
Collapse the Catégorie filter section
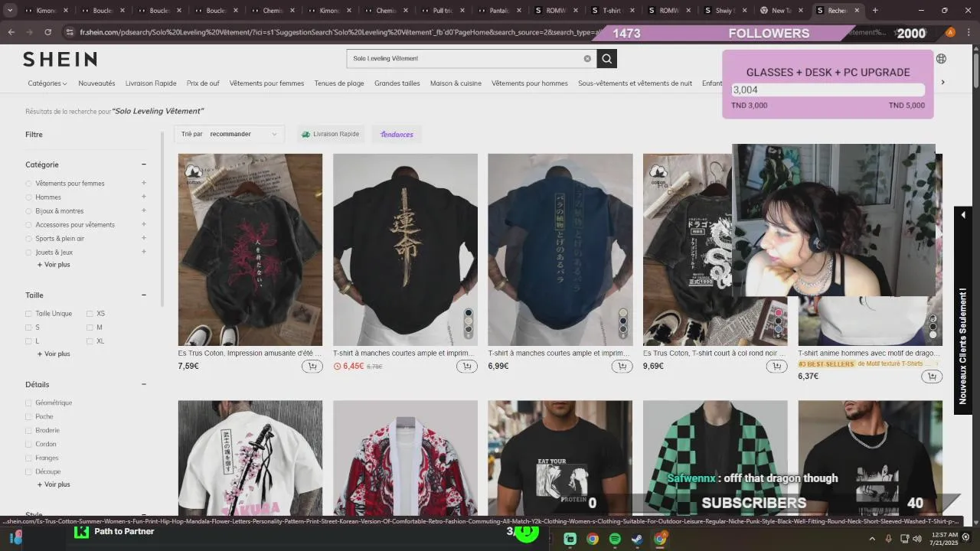coord(143,165)
